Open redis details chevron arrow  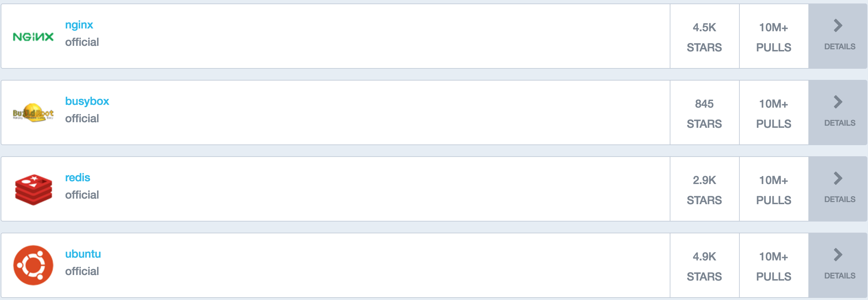pos(838,178)
